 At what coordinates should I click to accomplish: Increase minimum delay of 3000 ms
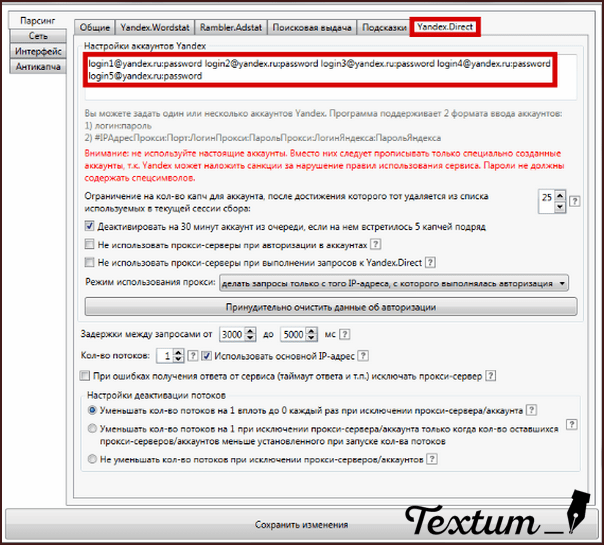250,331
